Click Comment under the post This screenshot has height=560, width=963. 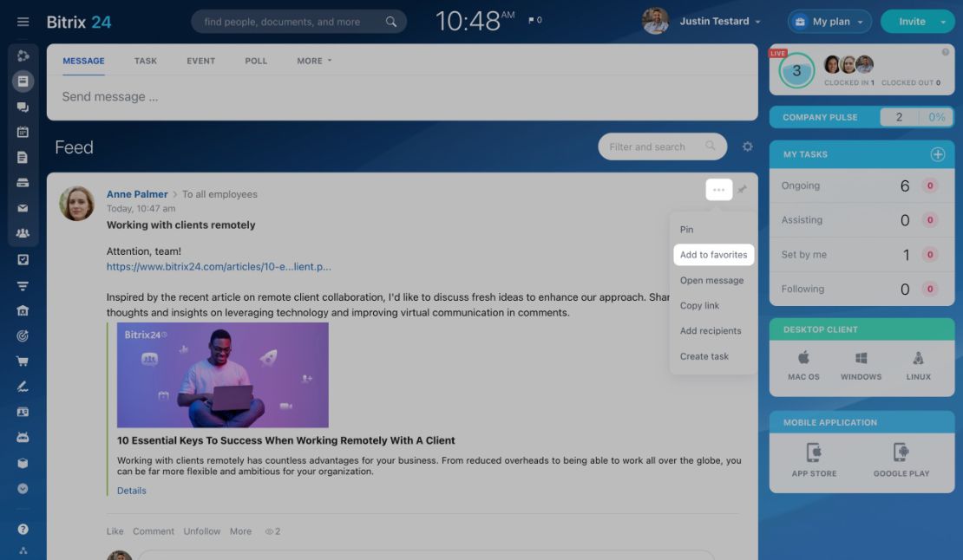(154, 531)
